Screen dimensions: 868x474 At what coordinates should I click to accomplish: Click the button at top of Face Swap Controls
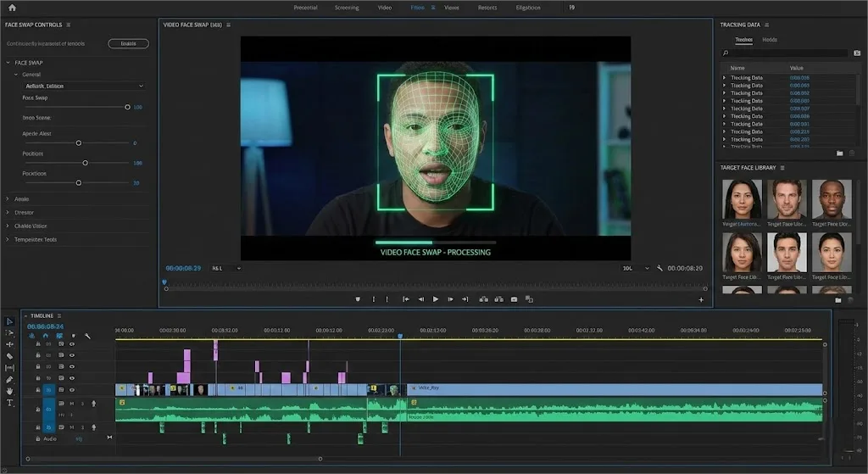point(128,43)
